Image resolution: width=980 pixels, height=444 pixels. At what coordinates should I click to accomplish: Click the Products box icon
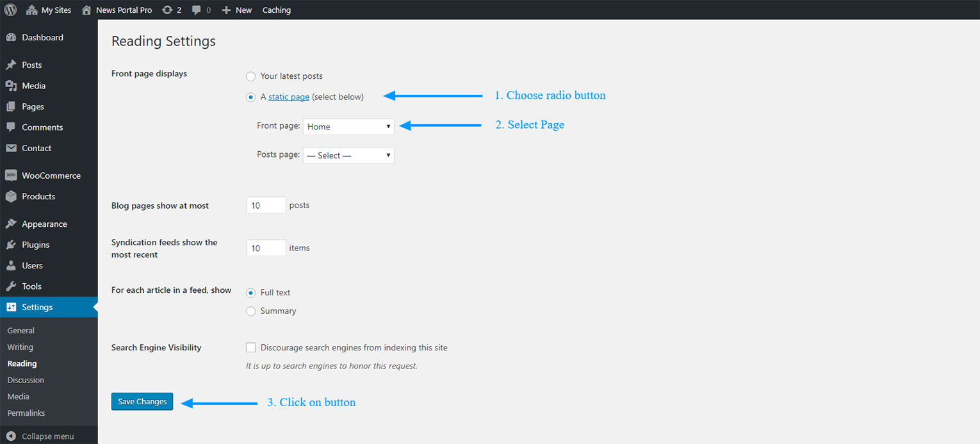(x=11, y=197)
